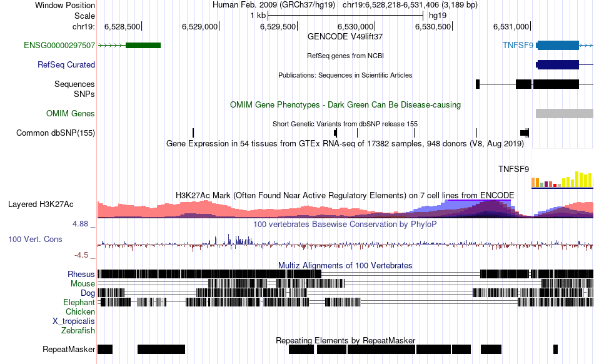This screenshot has width=594, height=364.
Task: Click the 1 kb scale bar label
Action: coord(258,16)
